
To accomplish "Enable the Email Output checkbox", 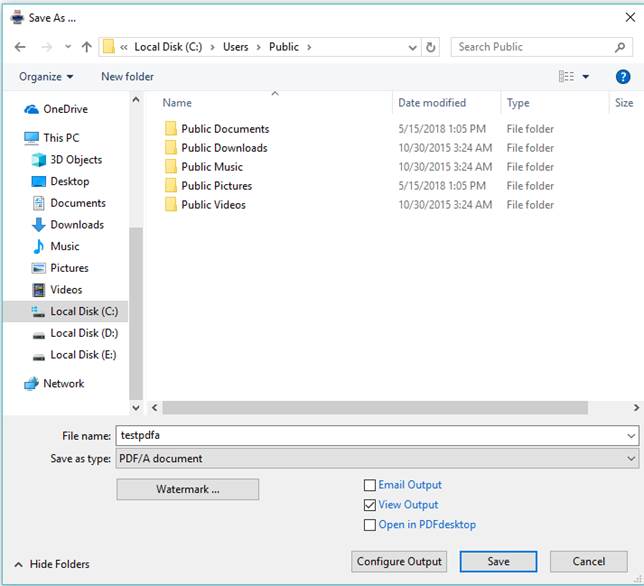I will [371, 485].
